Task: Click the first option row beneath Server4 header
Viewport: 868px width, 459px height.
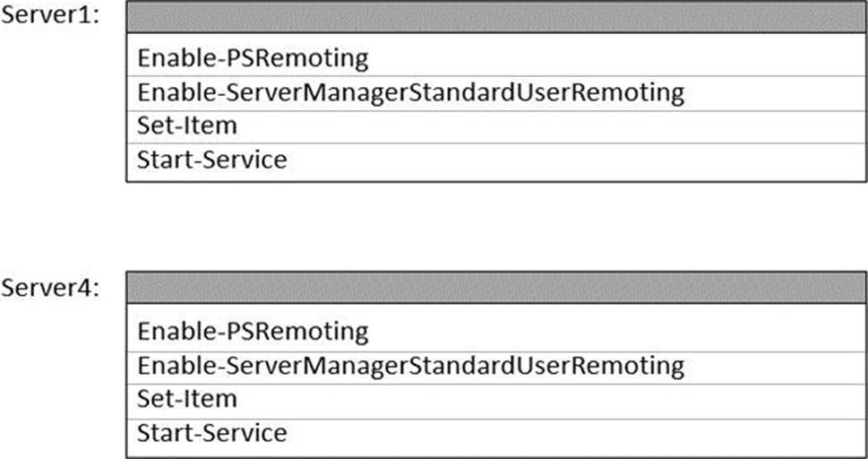Action: coord(495,331)
